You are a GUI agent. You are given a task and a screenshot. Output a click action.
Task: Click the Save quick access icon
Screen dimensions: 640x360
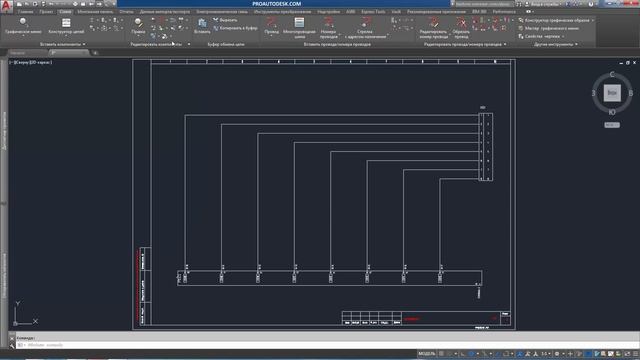pos(35,4)
